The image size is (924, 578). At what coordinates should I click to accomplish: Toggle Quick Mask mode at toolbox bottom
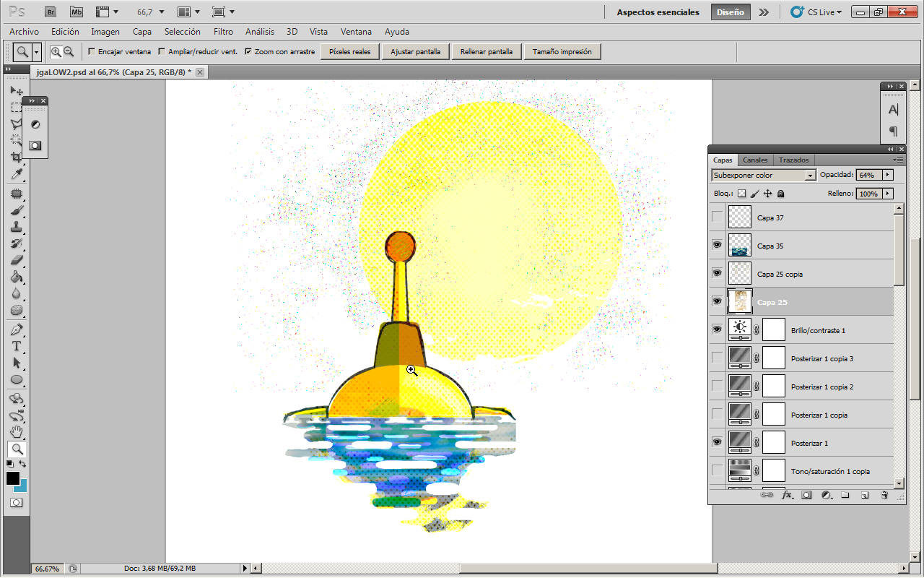16,502
